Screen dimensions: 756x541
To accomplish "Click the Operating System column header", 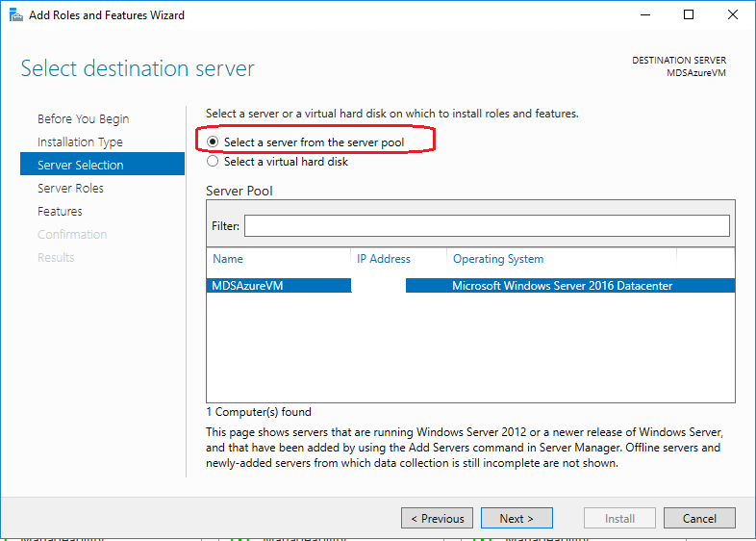I will 498,259.
